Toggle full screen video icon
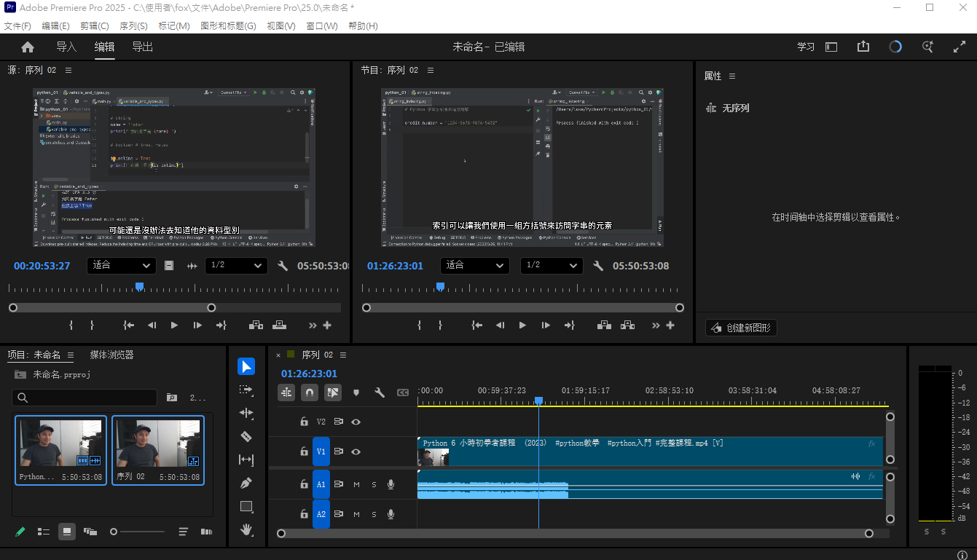 coord(960,47)
